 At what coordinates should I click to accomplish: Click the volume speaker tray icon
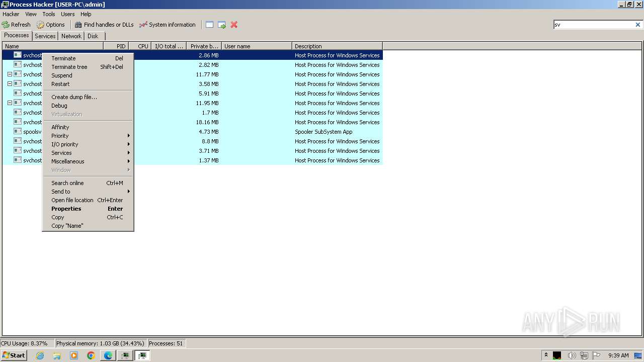pos(572,355)
